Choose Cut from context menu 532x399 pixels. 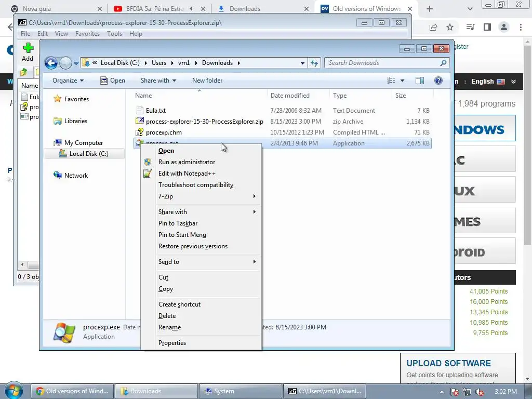tap(201, 277)
